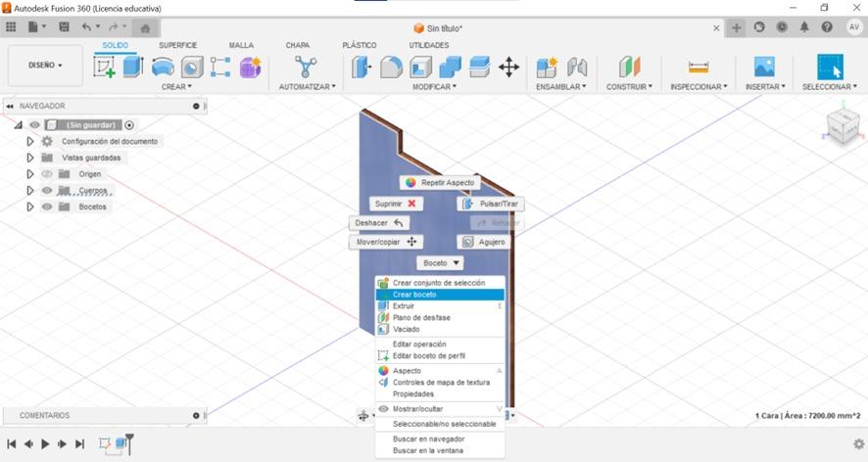This screenshot has height=462, width=868.
Task: Go to the Home tab icon
Action: coord(146,28)
